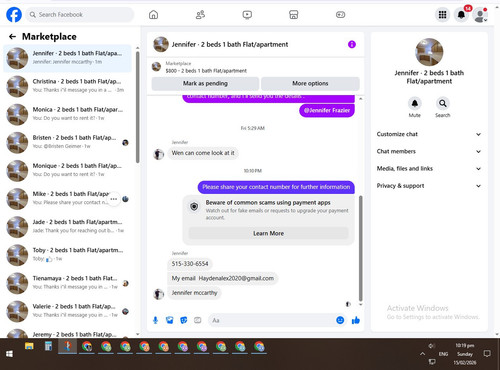Open the Windows Start button
The width and height of the screenshot is (500, 370).
pyautogui.click(x=9, y=354)
